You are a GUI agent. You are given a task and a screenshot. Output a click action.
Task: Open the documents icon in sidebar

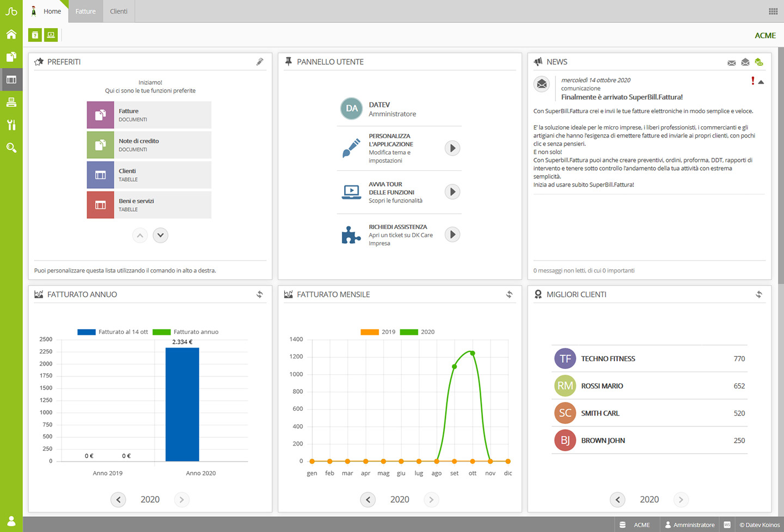[11, 57]
